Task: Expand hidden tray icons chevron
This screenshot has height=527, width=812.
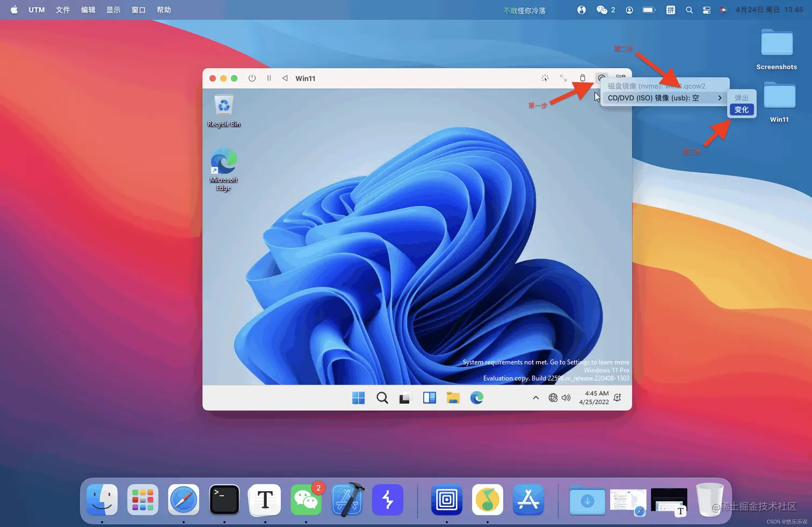Action: 535,398
